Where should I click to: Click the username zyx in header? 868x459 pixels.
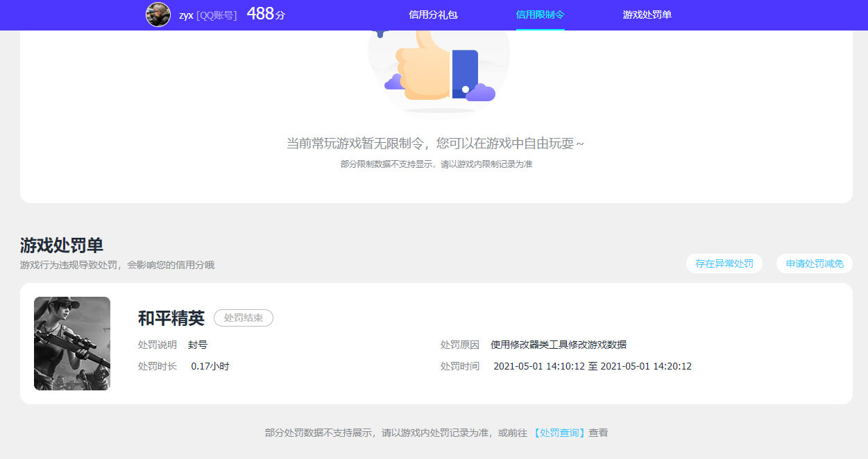point(186,15)
